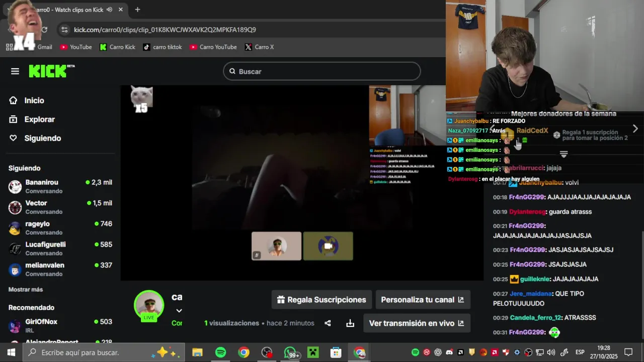Open the clock and date flyout
This screenshot has width=644, height=362.
(x=604, y=352)
